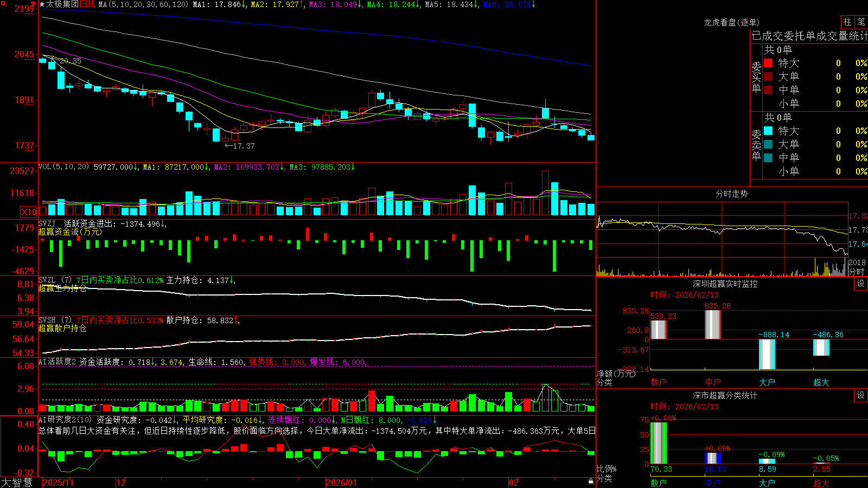
Task: Click the 主力持仓: 4.137 value
Action: tap(198, 280)
